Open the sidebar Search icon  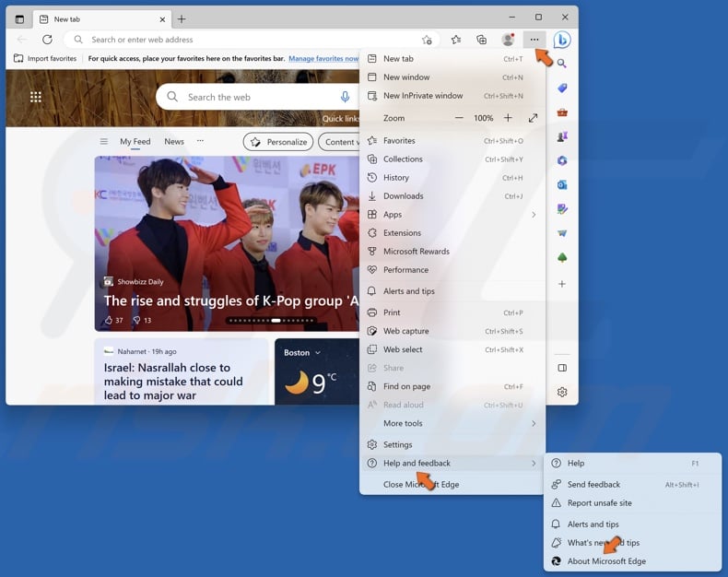pyautogui.click(x=562, y=64)
